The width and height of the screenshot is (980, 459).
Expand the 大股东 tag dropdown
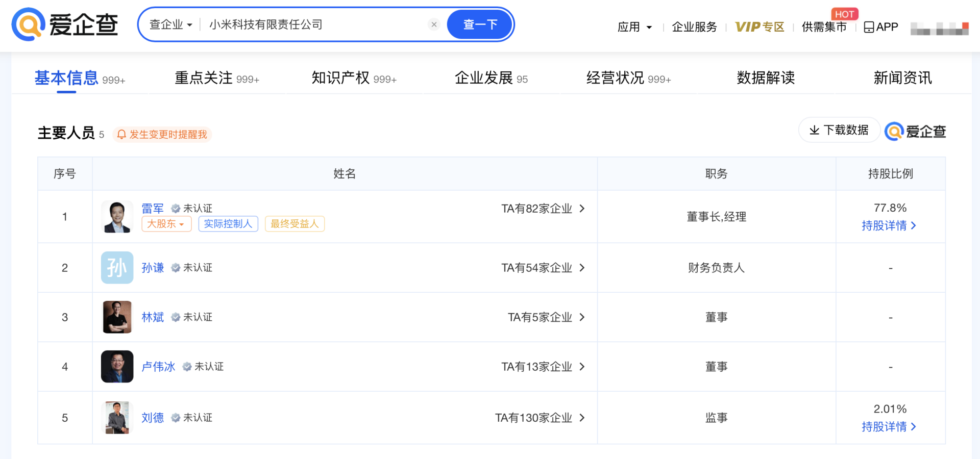166,224
